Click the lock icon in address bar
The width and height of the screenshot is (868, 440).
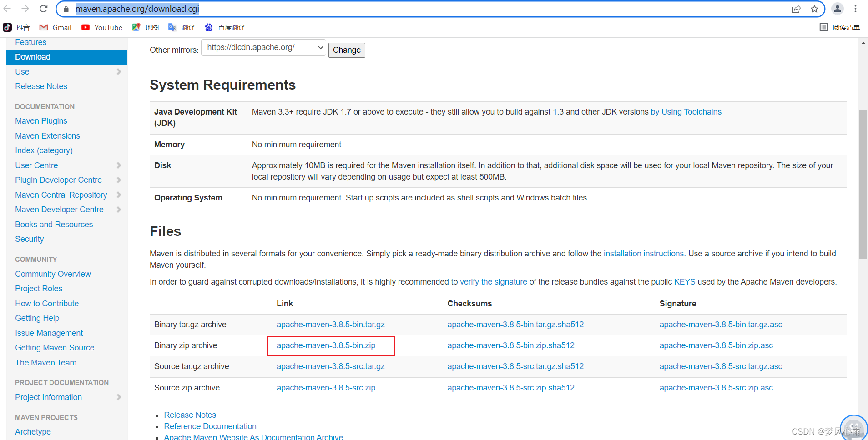pos(66,9)
